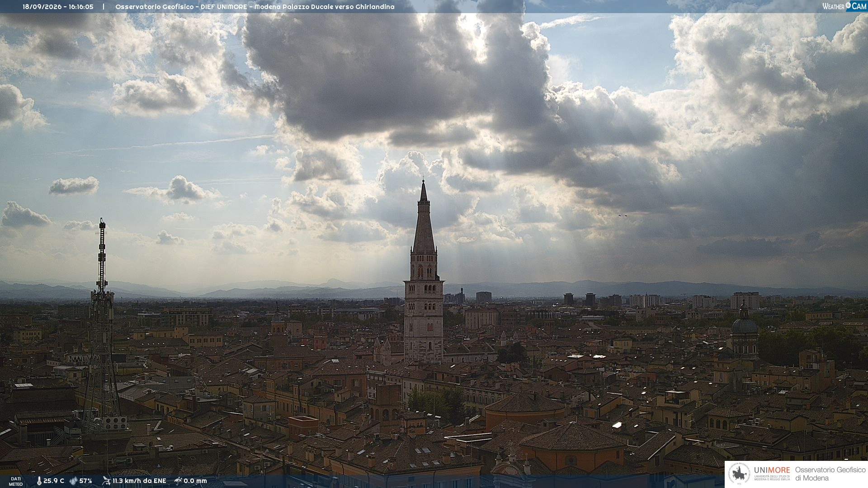Viewport: 868px width, 488px height.
Task: Click the humidity water drops icon
Action: click(x=73, y=481)
